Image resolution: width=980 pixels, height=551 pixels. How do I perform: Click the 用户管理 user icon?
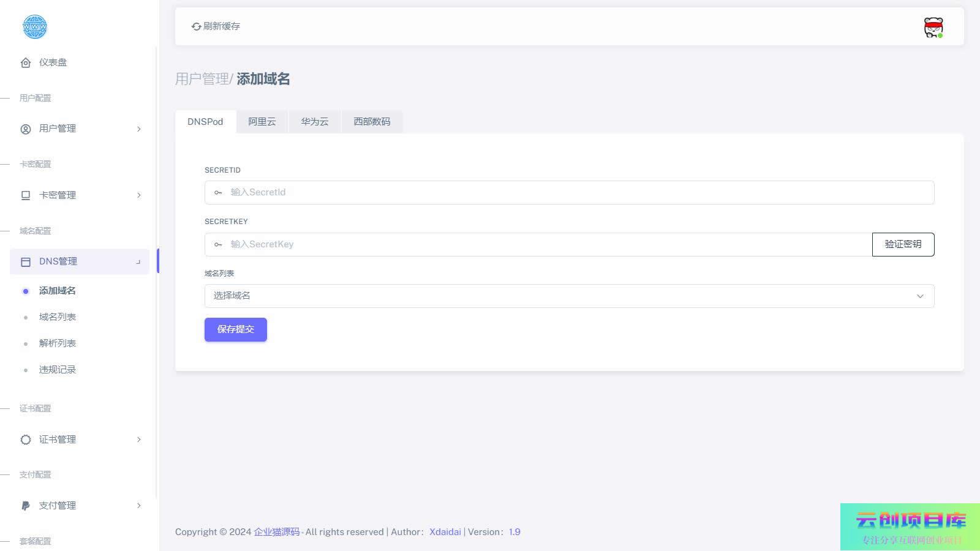[26, 129]
